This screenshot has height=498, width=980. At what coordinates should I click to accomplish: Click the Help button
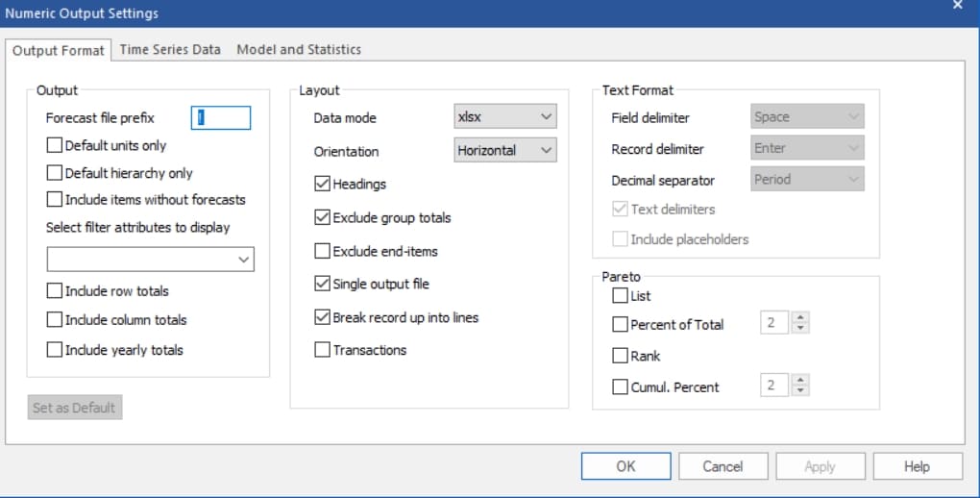tap(917, 466)
